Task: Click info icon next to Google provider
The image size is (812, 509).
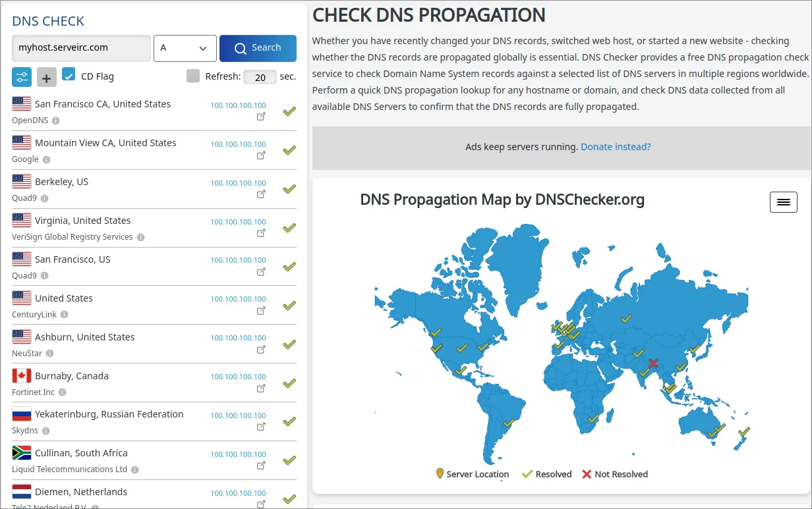Action: pos(47,159)
